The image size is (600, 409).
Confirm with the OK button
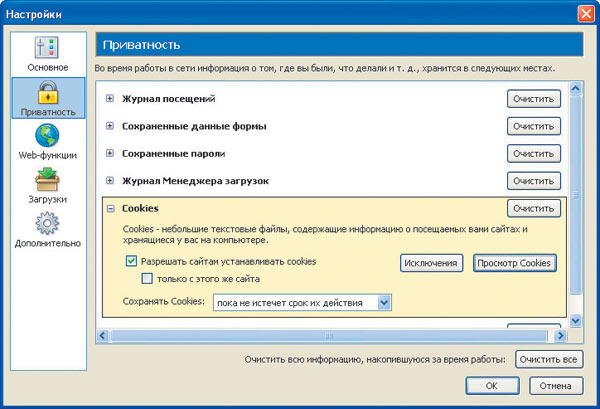(492, 386)
